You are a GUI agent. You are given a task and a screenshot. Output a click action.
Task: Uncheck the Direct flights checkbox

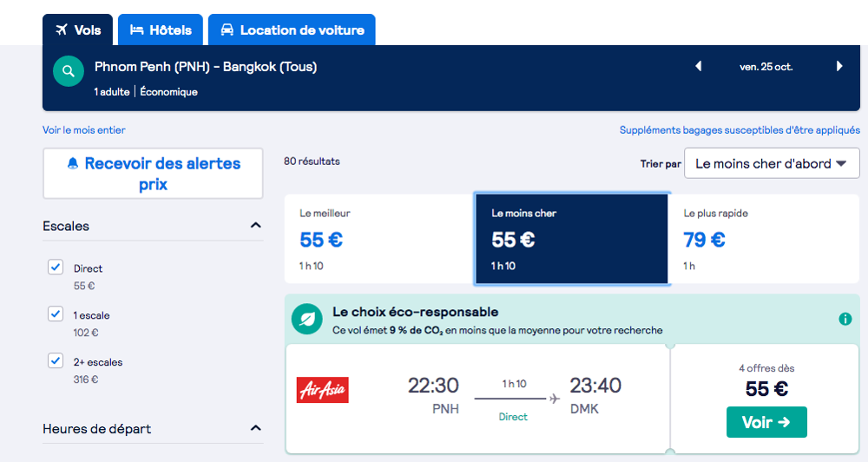pos(56,267)
